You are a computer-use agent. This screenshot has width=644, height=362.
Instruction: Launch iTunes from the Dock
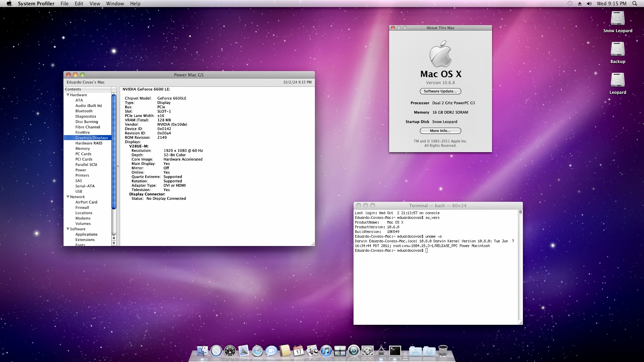point(326,351)
